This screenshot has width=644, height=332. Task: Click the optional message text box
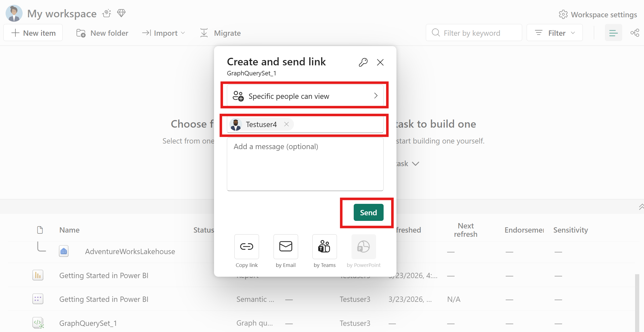(305, 164)
